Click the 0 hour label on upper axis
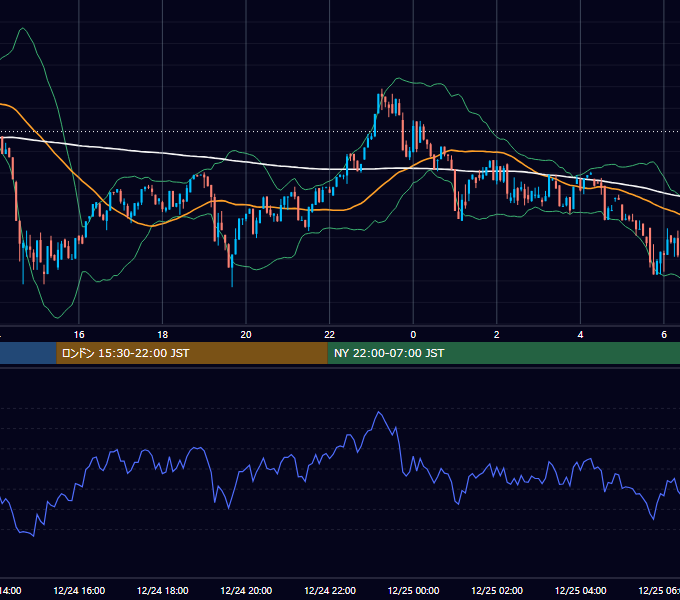The image size is (680, 600). tap(413, 335)
